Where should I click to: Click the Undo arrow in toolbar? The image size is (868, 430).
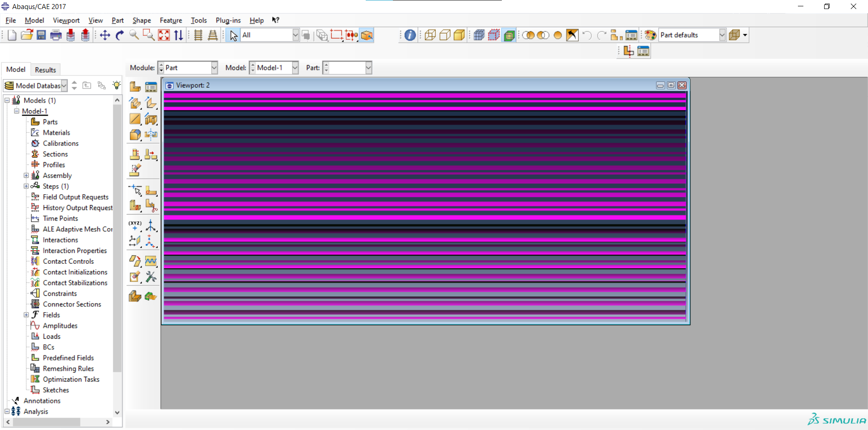[587, 35]
